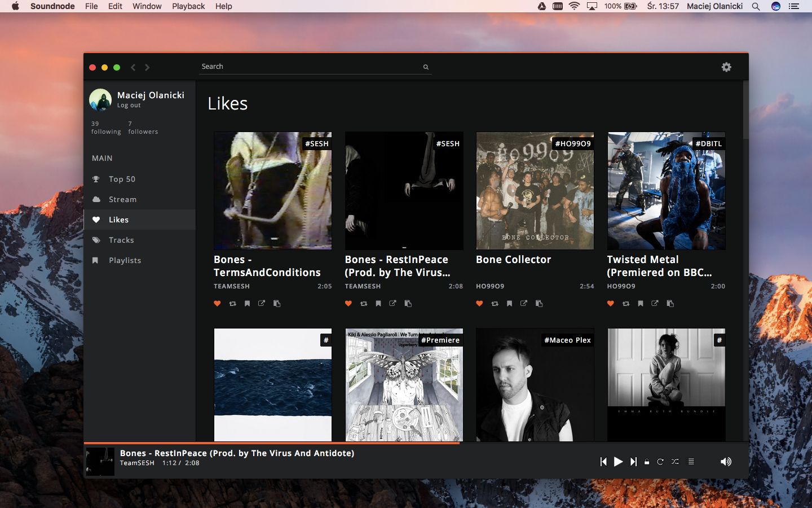The height and width of the screenshot is (508, 812).
Task: Click the volume speaker icon
Action: pyautogui.click(x=726, y=462)
